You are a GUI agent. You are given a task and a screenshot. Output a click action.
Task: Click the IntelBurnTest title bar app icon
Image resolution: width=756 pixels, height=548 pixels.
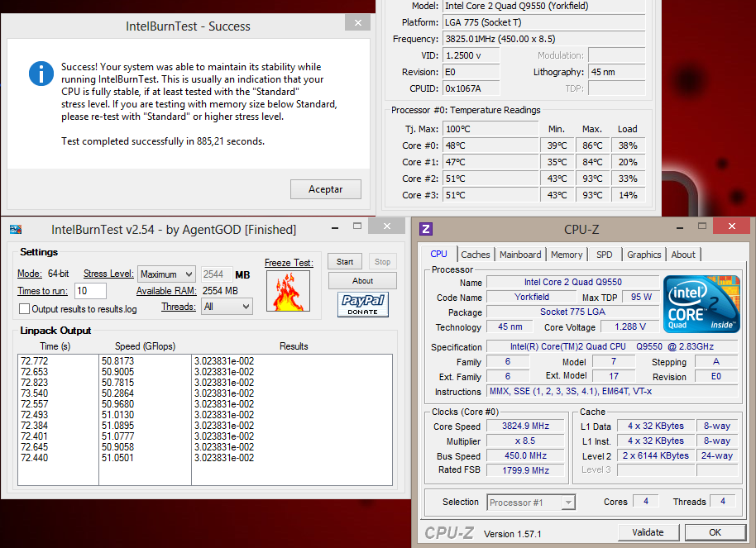(15, 229)
